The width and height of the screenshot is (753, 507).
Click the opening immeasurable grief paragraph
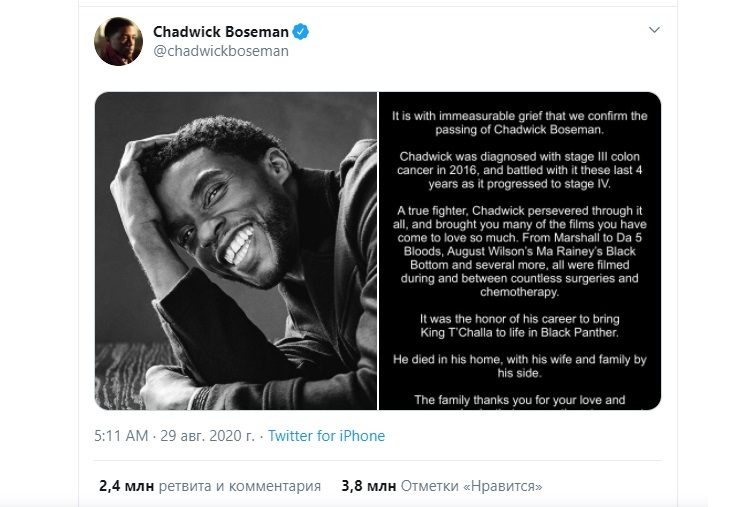coord(519,123)
